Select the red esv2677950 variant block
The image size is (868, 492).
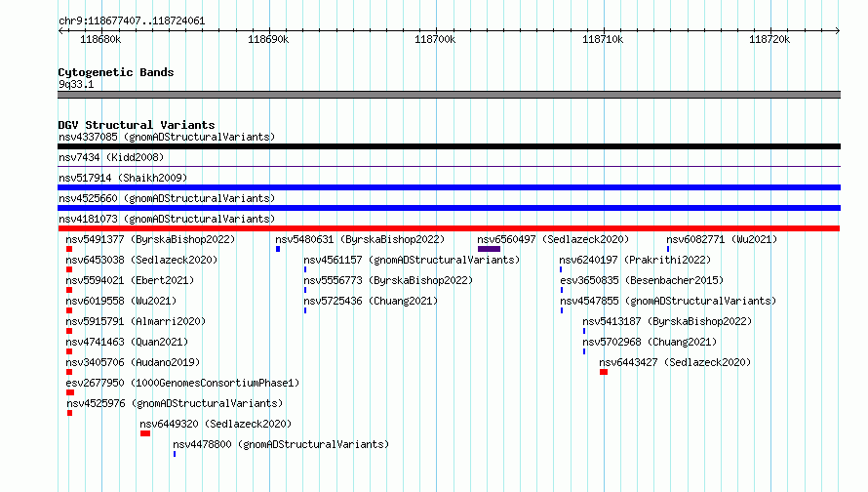coord(70,392)
